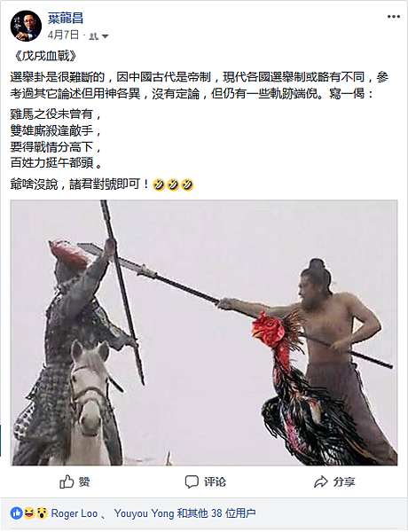
Task: Click the share arrow icon
Action: (321, 481)
